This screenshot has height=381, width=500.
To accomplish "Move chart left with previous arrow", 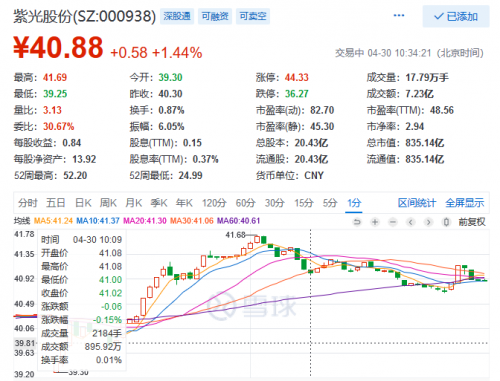I will click(411, 222).
